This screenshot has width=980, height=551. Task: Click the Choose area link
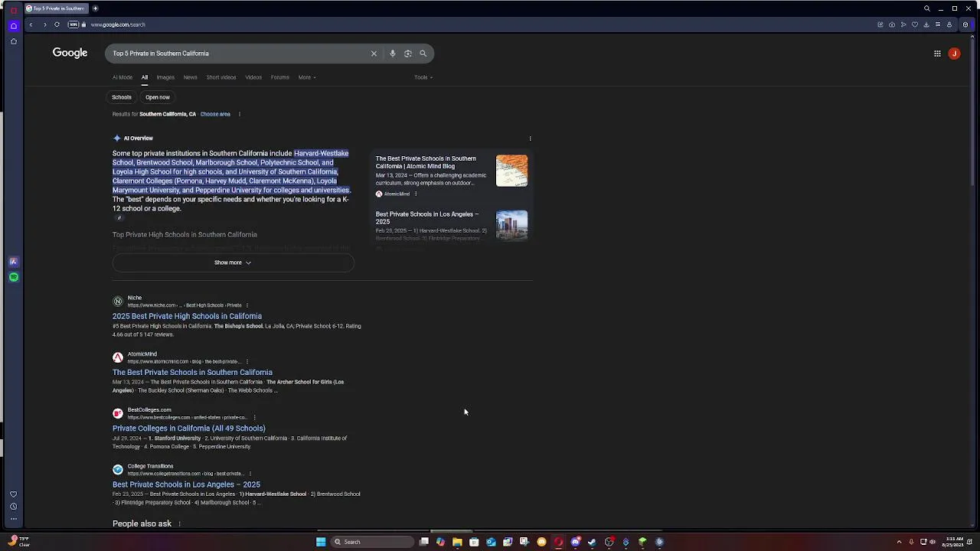coord(215,114)
